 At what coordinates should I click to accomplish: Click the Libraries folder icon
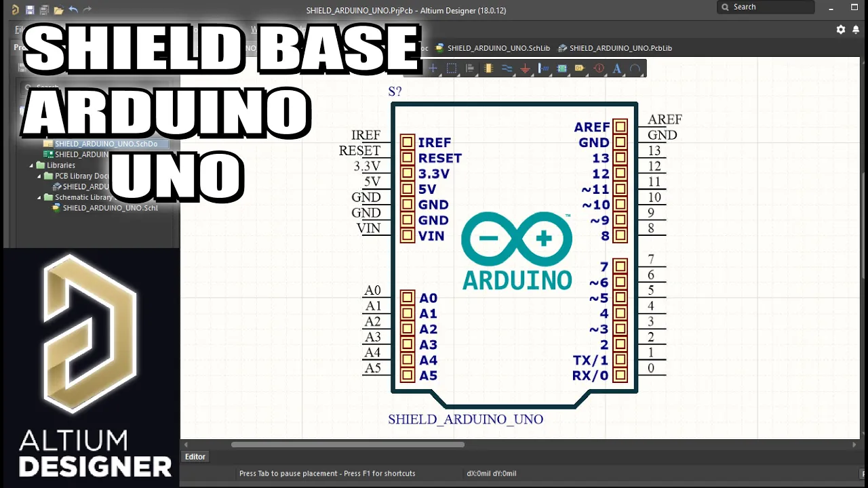[x=41, y=165]
